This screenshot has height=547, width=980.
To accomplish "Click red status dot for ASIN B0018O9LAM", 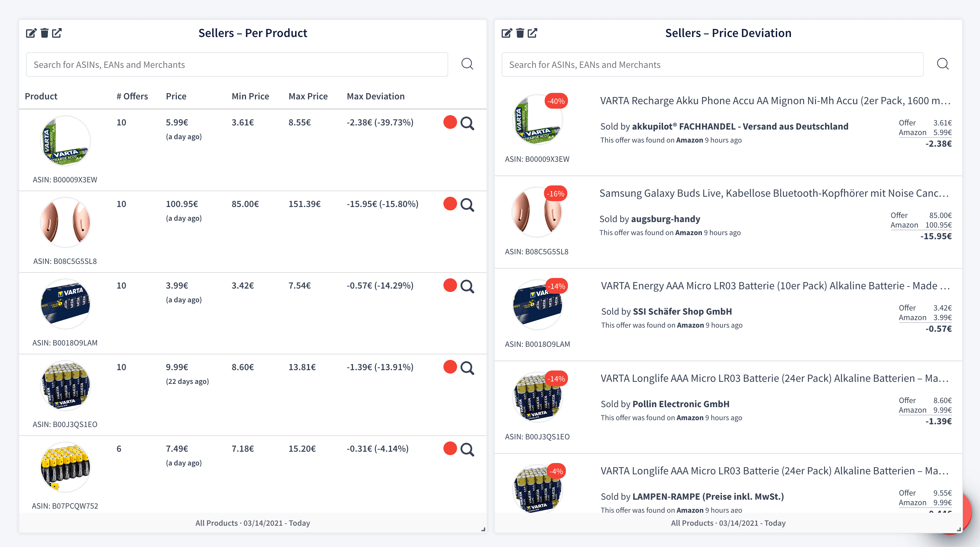I will (x=450, y=285).
